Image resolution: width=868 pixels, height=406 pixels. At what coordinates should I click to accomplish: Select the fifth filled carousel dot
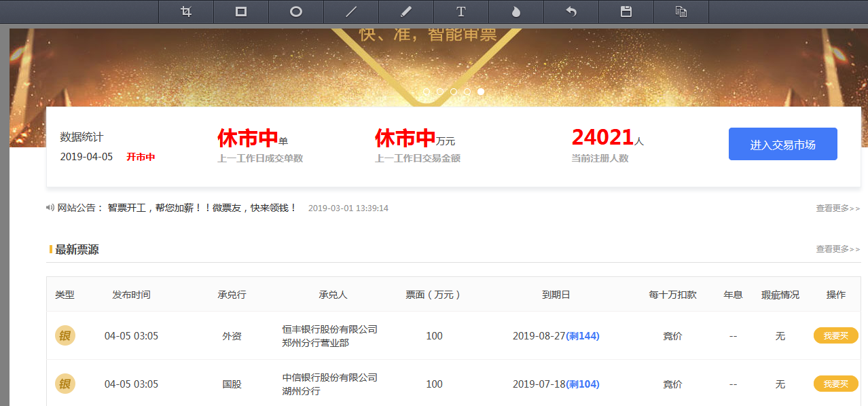(481, 91)
